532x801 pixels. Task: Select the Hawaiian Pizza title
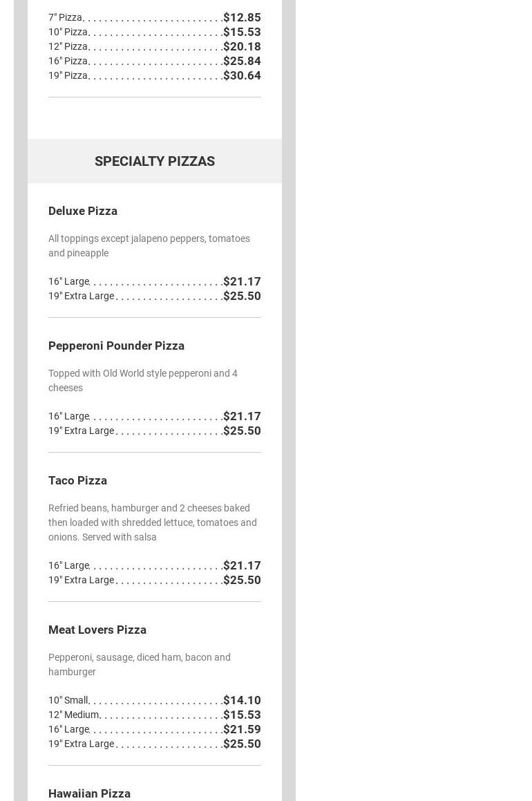(89, 793)
